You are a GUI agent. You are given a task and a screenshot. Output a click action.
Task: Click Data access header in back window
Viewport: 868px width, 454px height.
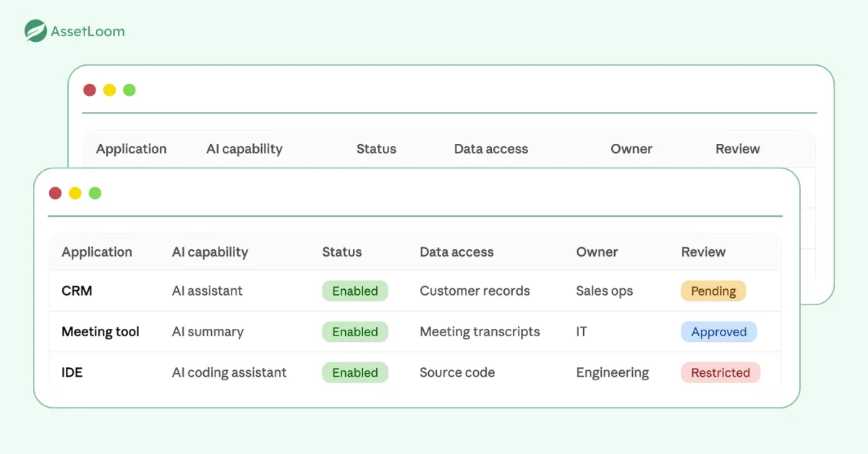click(x=491, y=149)
